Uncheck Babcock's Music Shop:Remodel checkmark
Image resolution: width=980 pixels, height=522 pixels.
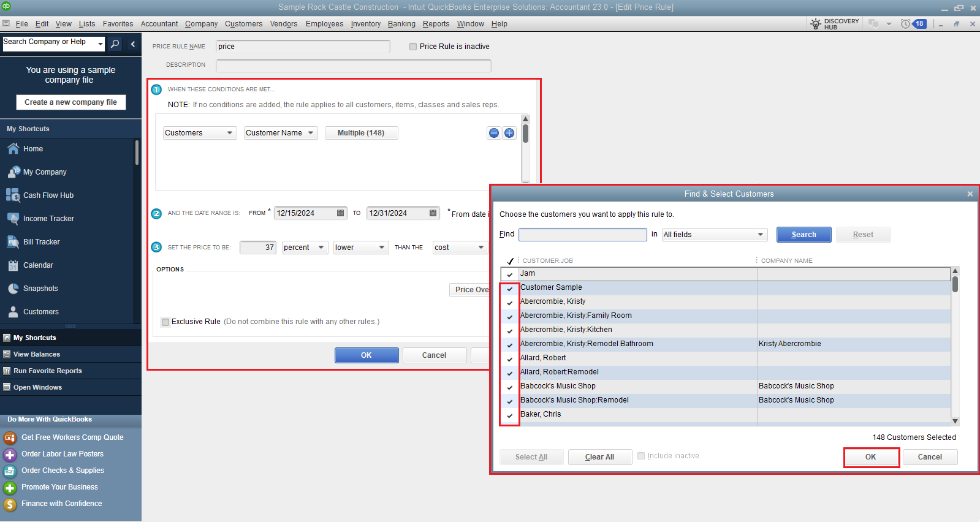(510, 401)
